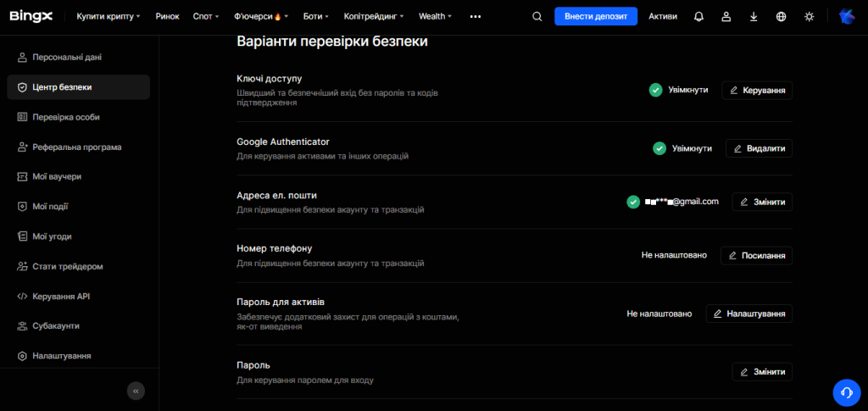Open the notifications bell icon
Screen dimensions: 868x411
point(698,17)
